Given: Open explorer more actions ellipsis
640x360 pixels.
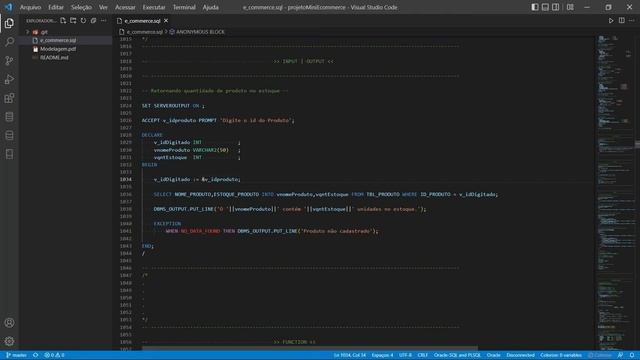Looking at the screenshot, I should coord(104,20).
